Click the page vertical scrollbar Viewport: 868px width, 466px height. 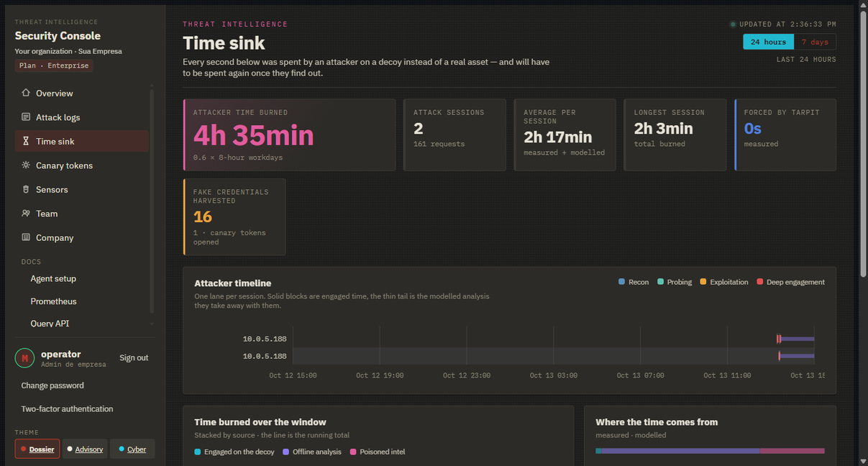click(863, 144)
